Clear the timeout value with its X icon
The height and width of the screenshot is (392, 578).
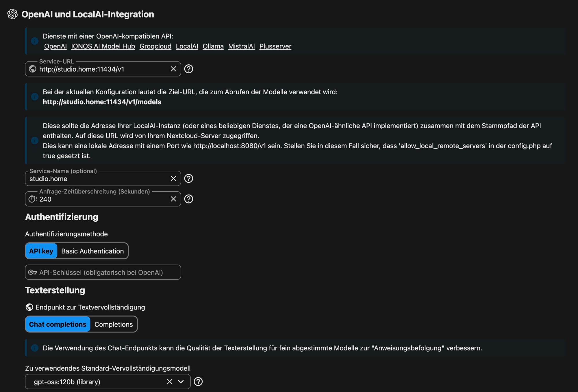(x=173, y=199)
